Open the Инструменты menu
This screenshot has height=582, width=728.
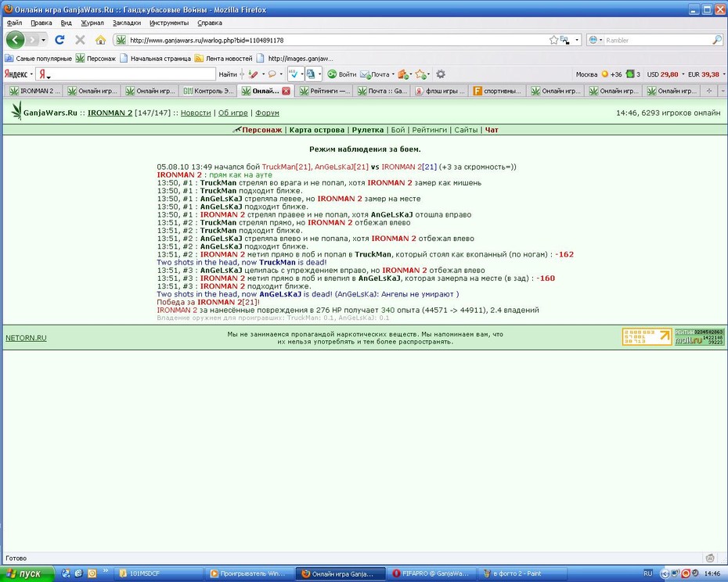click(169, 23)
